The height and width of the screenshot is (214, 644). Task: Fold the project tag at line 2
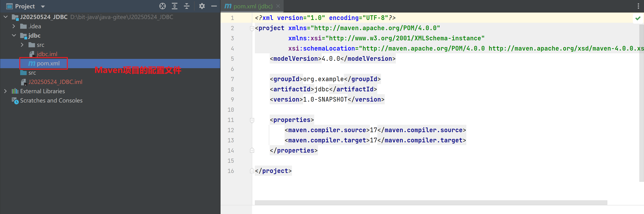click(252, 29)
